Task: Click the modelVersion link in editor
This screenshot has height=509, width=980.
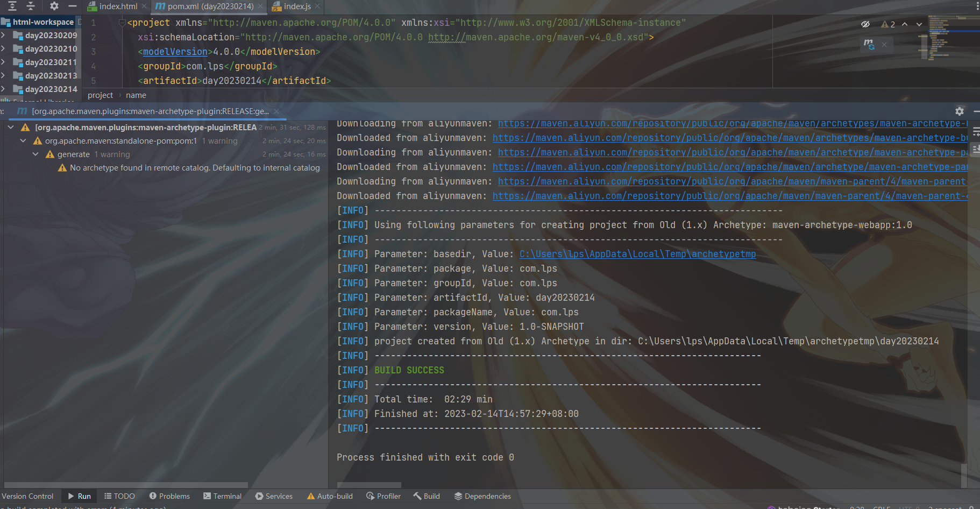Action: point(175,52)
